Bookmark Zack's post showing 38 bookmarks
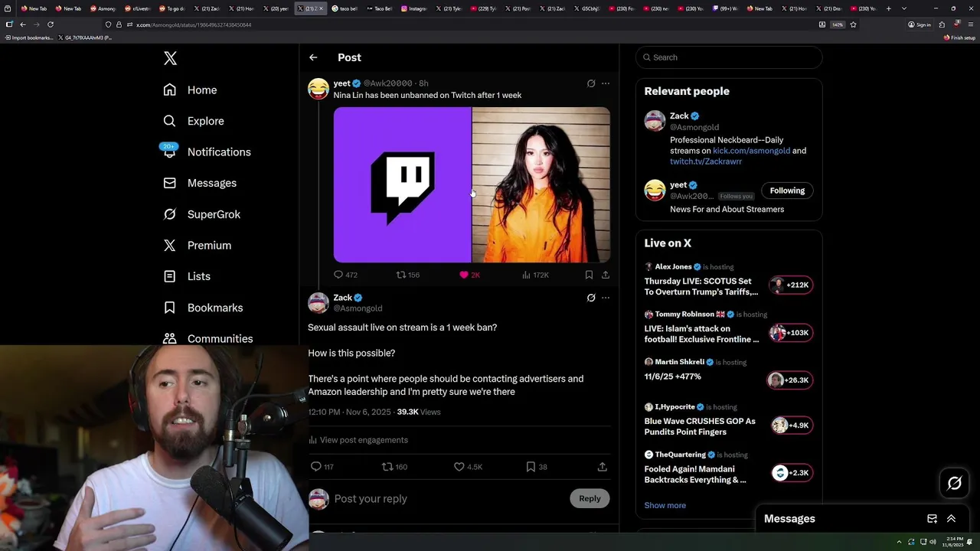 (x=536, y=467)
